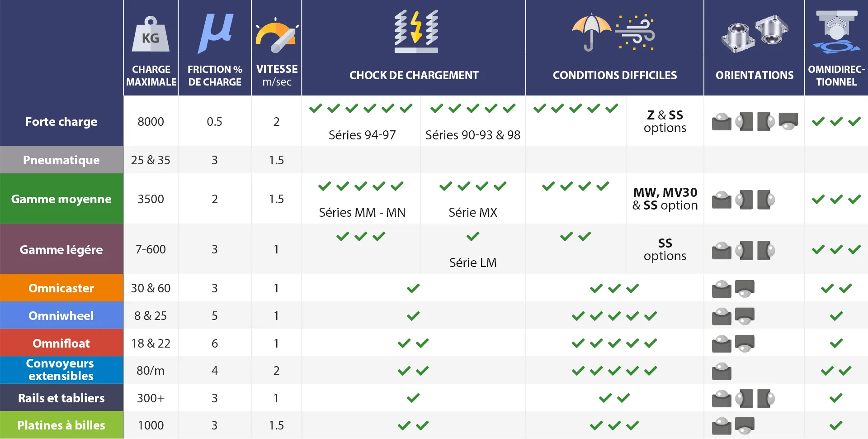Click the orange umbrella icon

click(591, 32)
